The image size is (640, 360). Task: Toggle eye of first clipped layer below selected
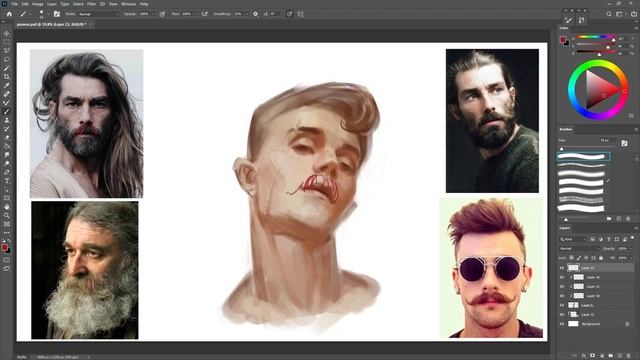[562, 277]
